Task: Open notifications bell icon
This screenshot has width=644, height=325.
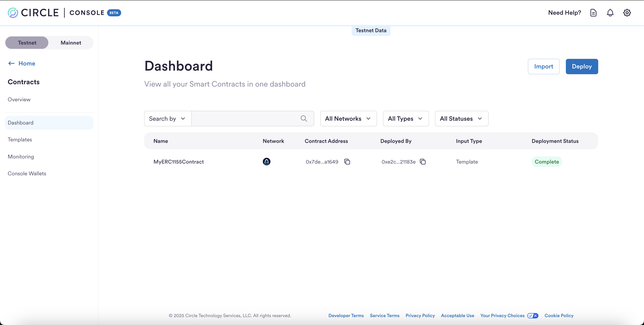Action: (x=610, y=13)
